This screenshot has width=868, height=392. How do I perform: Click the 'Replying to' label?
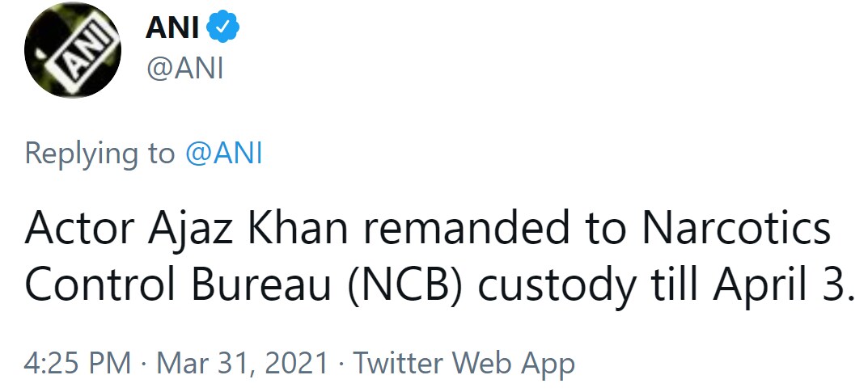[100, 154]
